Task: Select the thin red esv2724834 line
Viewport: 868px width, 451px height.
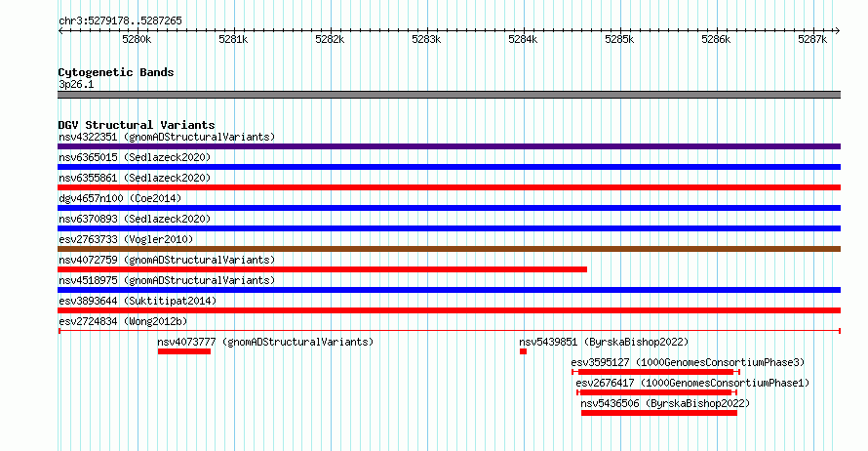Action: click(x=449, y=331)
